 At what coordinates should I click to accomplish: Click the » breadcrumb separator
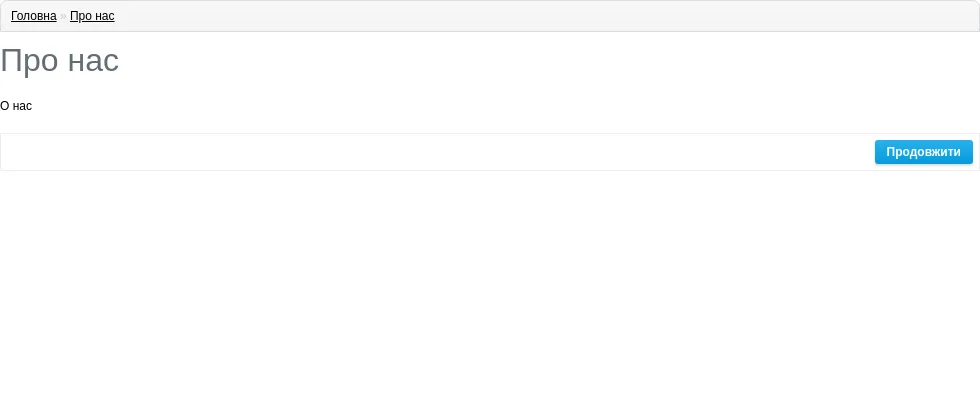point(63,16)
